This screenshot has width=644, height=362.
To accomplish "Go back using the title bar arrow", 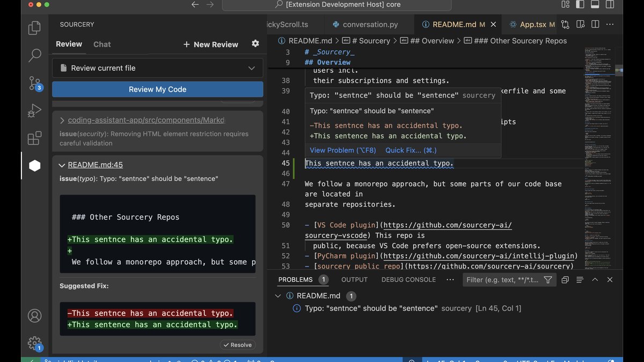I will 195,4.
